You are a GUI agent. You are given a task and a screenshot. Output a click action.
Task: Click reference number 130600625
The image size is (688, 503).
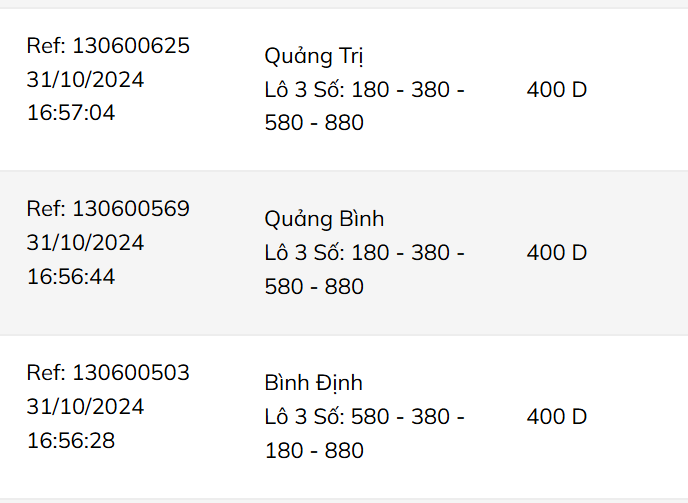[108, 46]
